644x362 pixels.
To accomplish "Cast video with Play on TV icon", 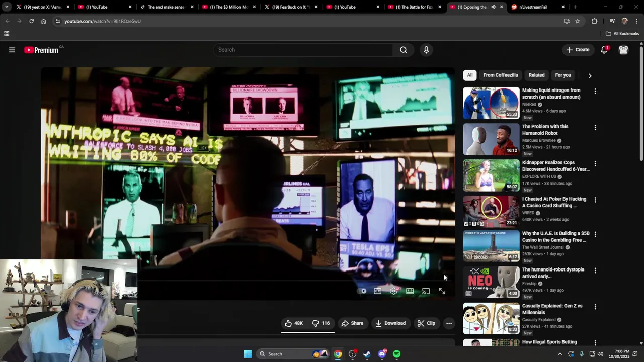I will pyautogui.click(x=426, y=291).
